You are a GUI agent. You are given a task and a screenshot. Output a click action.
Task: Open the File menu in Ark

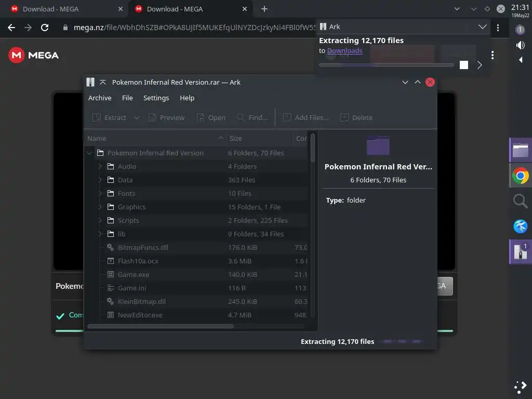point(127,98)
